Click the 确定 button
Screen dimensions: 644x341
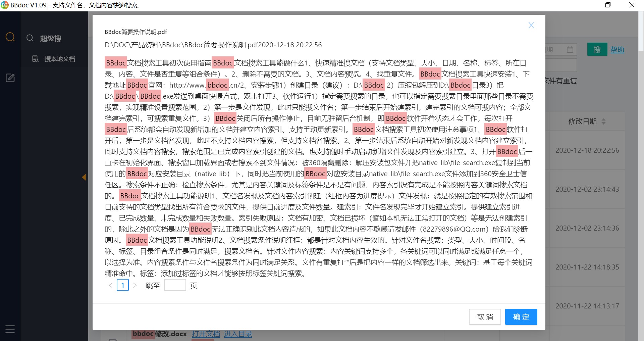[x=521, y=317]
